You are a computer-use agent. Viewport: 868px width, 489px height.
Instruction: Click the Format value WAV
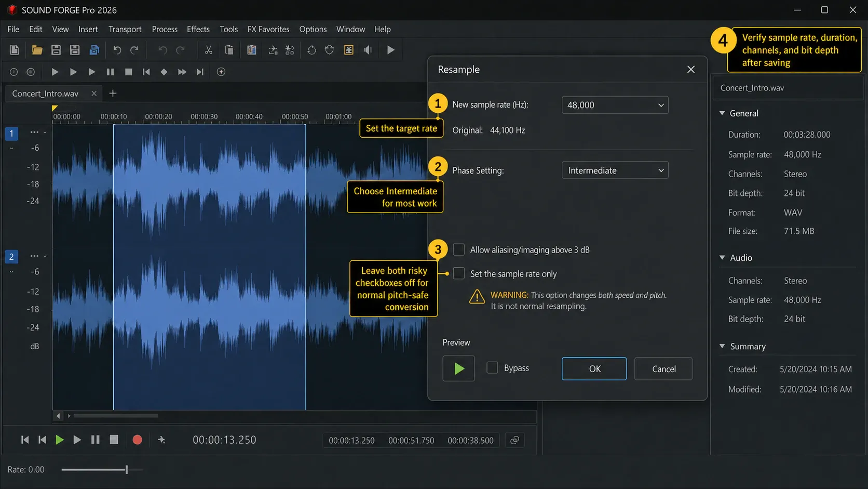[793, 212]
